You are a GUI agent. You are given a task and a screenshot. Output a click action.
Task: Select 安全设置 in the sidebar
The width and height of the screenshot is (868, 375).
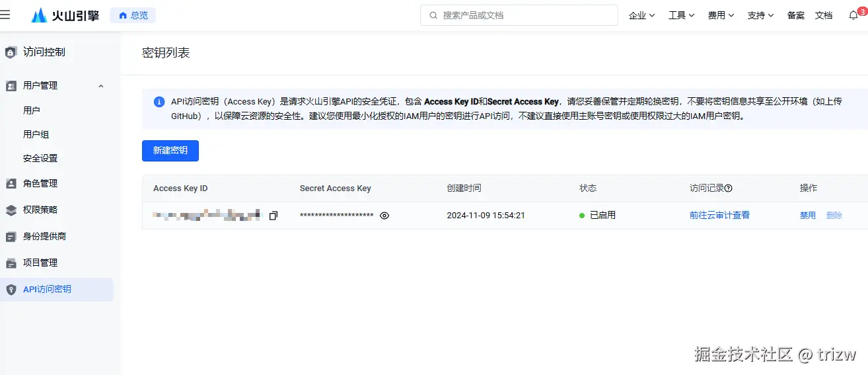tap(40, 158)
